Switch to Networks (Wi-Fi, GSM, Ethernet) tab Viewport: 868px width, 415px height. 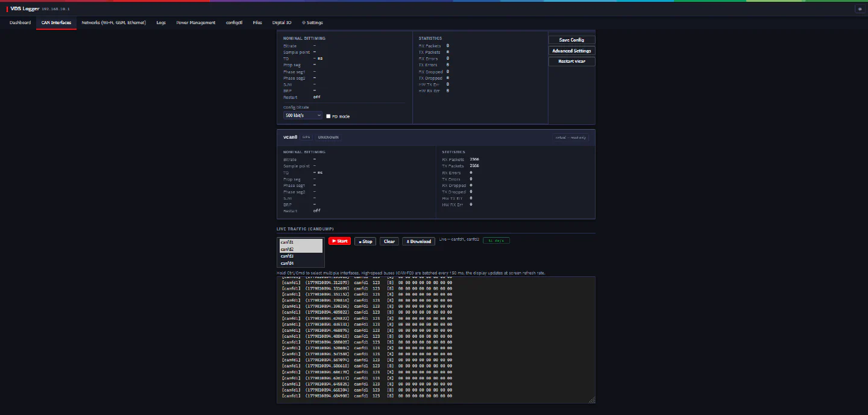point(114,23)
